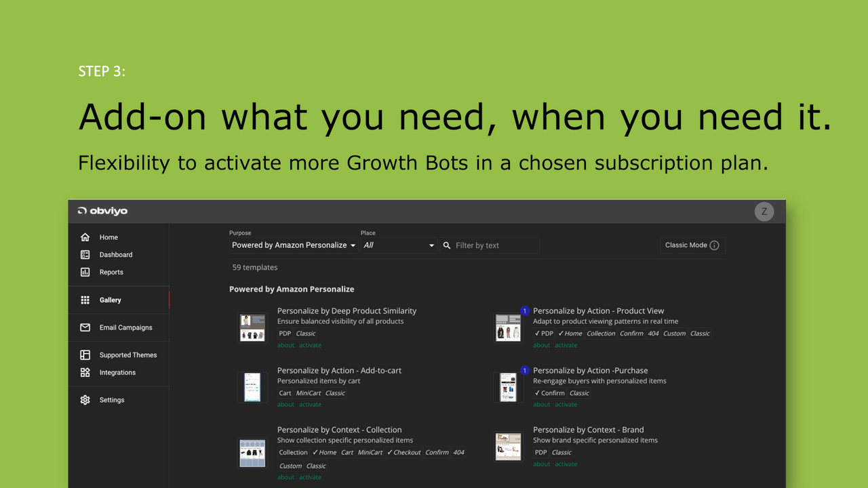Image resolution: width=868 pixels, height=488 pixels.
Task: Activate Personalize by Context - Collection
Action: click(x=311, y=477)
